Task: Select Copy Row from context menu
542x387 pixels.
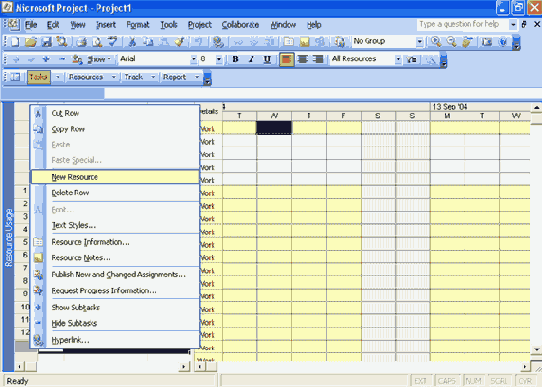Action: 115,129
